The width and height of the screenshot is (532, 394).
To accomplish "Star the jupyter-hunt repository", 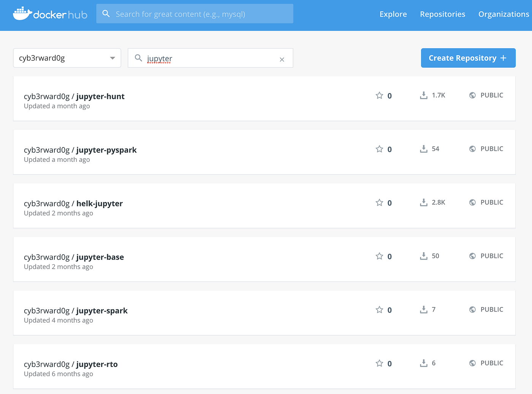I will click(379, 95).
